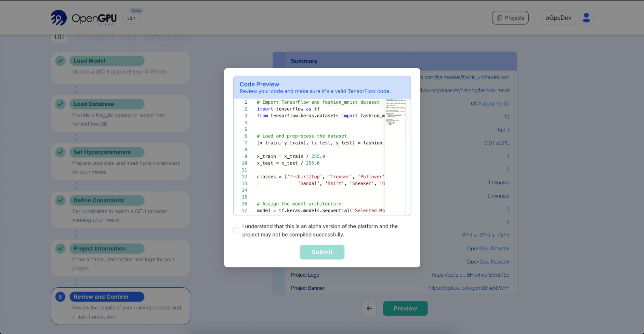The width and height of the screenshot is (644, 334).
Task: Click the step 6 number badge
Action: (60, 297)
